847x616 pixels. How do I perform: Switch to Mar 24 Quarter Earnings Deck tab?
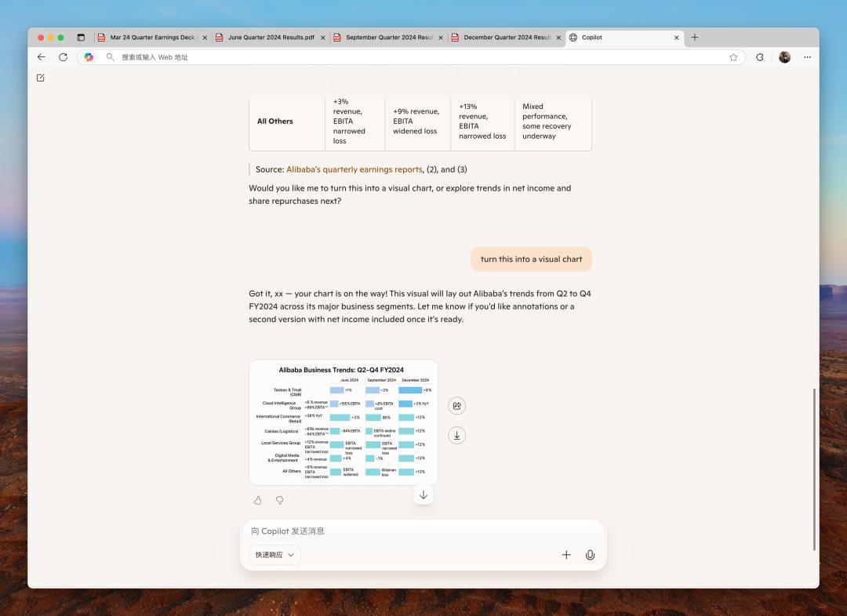[152, 38]
